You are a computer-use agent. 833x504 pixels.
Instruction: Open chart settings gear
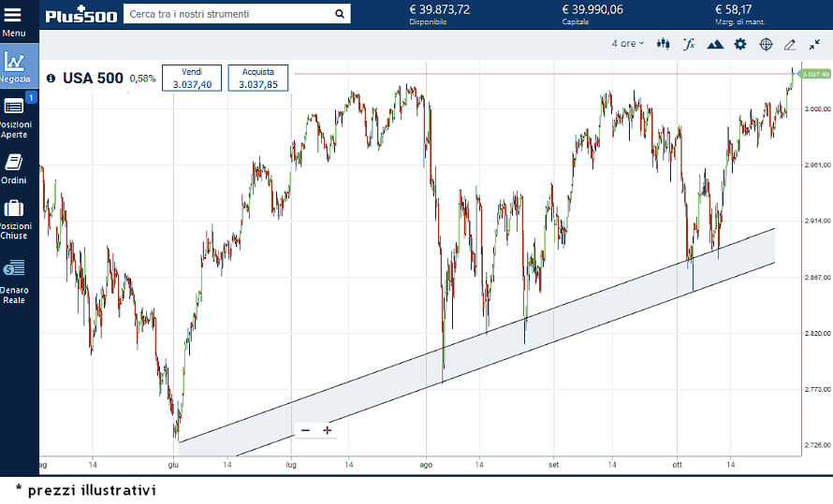pyautogui.click(x=740, y=44)
